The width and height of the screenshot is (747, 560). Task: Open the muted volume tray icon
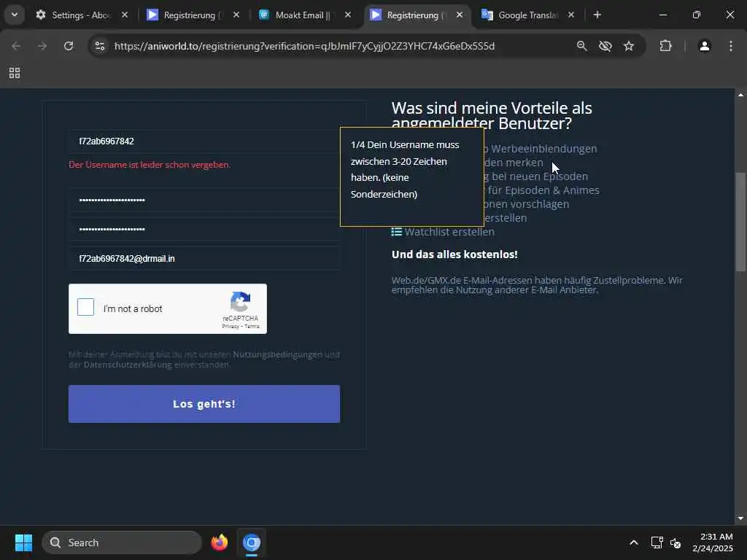[675, 542]
